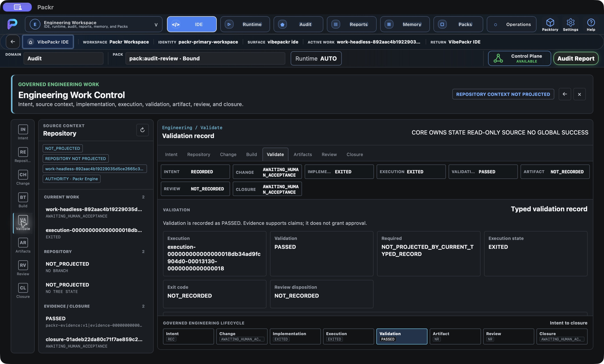The height and width of the screenshot is (364, 604).
Task: Open the Intent step in the sidebar
Action: tap(23, 133)
